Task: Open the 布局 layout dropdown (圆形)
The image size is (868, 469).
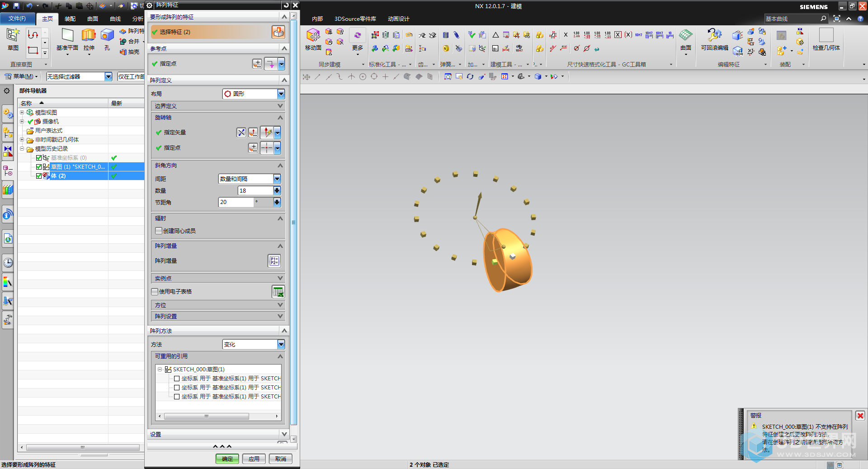Action: [x=281, y=94]
